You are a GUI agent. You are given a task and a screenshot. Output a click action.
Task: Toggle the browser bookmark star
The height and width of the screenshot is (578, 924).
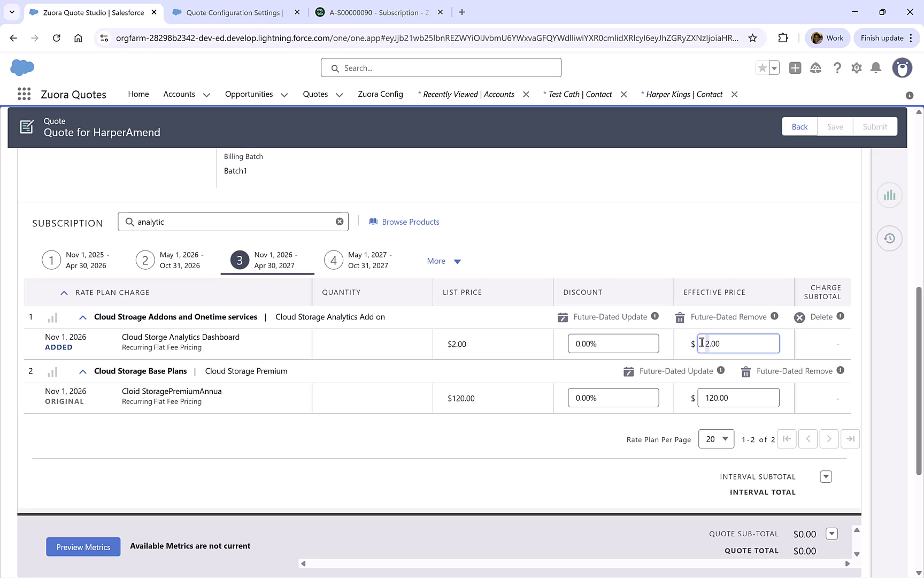click(752, 38)
